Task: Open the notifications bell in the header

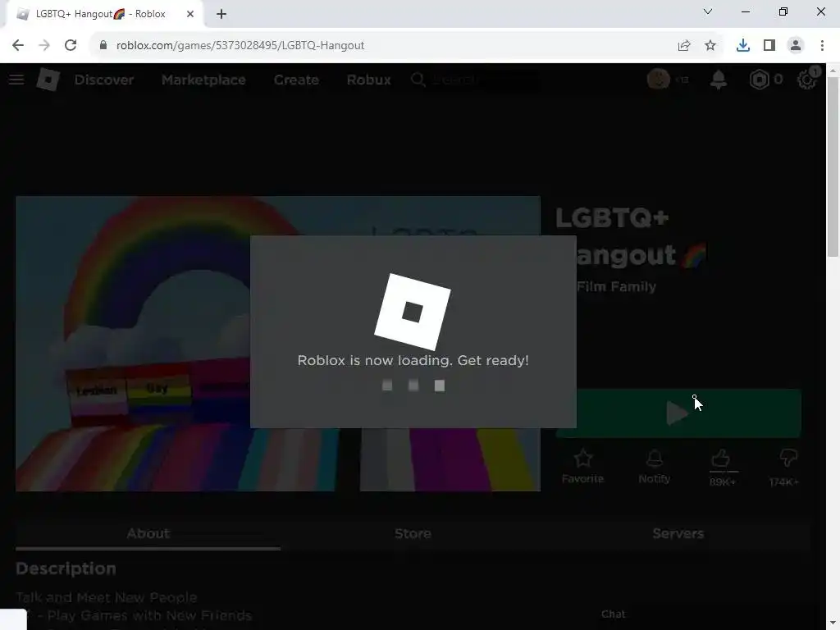Action: pos(719,80)
